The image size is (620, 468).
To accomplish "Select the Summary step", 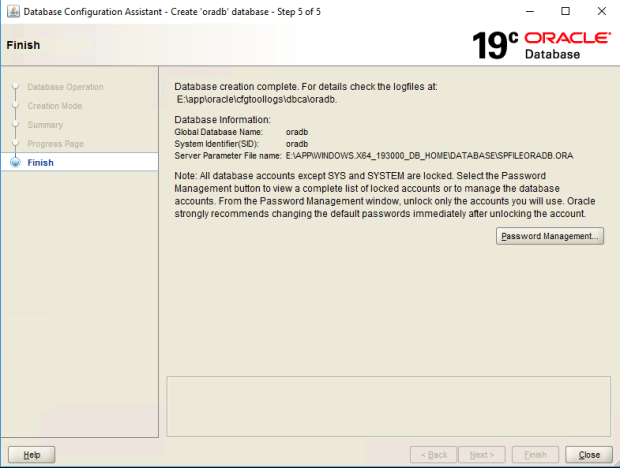I will (x=45, y=125).
